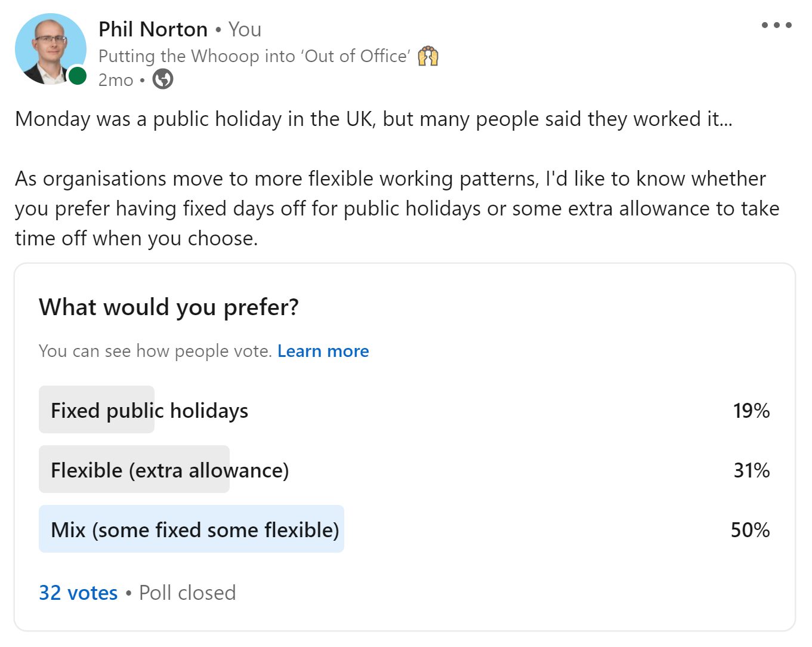This screenshot has height=647, width=812.
Task: Click the Phil Norton author name
Action: [x=153, y=29]
